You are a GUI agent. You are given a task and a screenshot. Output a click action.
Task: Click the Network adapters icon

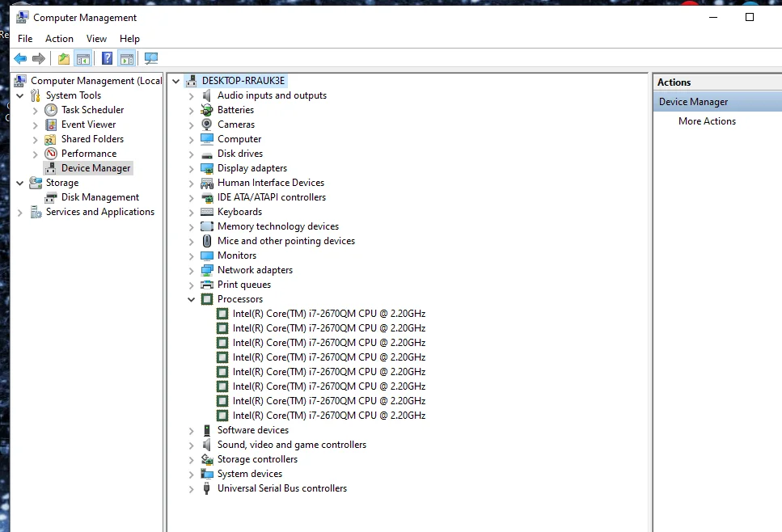[x=207, y=270]
